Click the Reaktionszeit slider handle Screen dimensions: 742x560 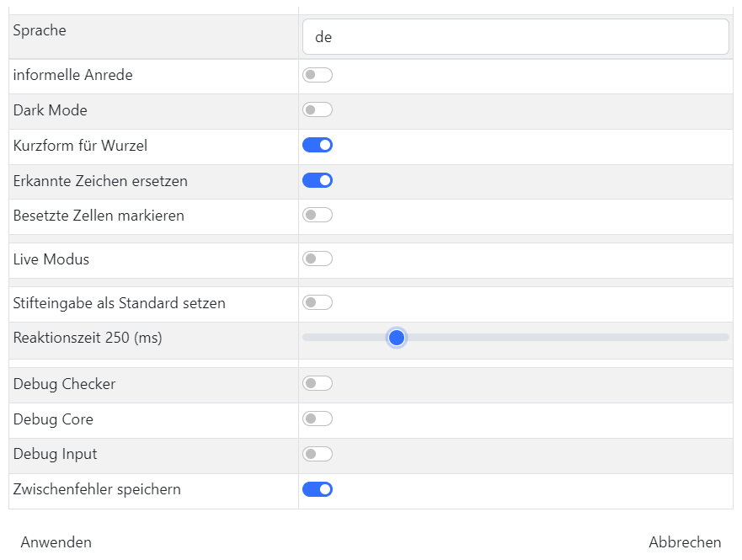coord(397,338)
